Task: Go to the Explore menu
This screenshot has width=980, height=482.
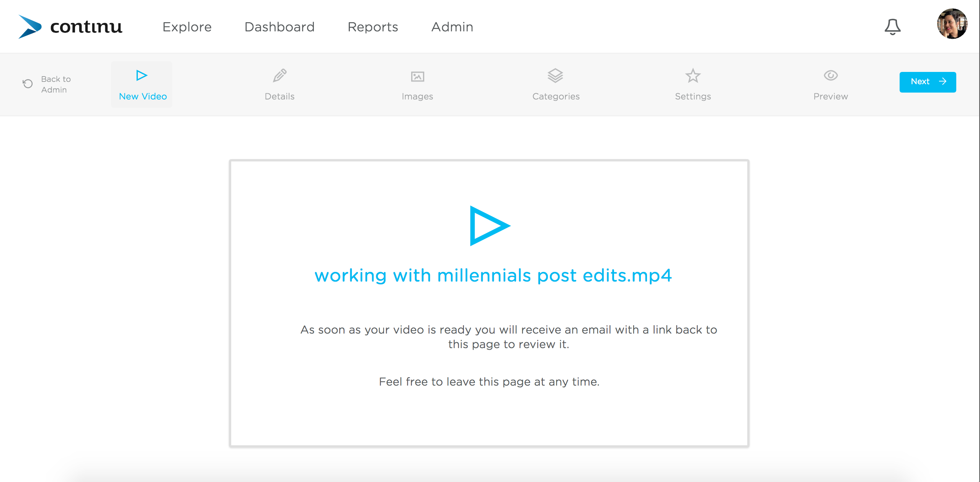Action: coord(187,27)
